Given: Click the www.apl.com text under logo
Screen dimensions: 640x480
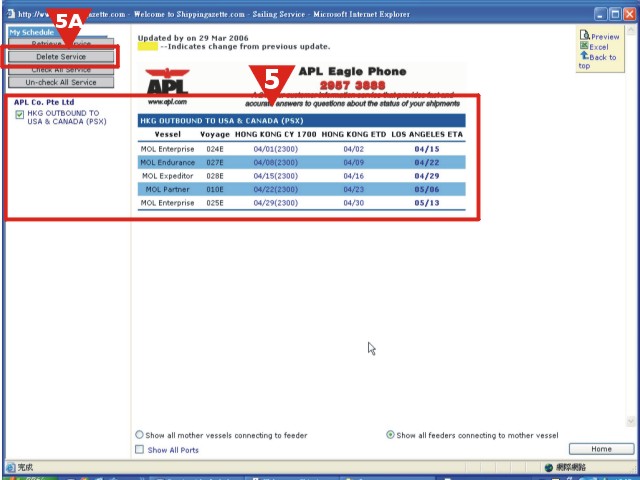Looking at the screenshot, I should click(x=167, y=101).
